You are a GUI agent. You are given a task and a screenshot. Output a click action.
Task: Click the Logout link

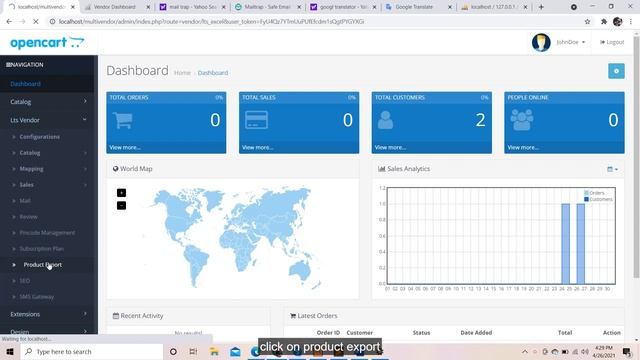(x=612, y=42)
